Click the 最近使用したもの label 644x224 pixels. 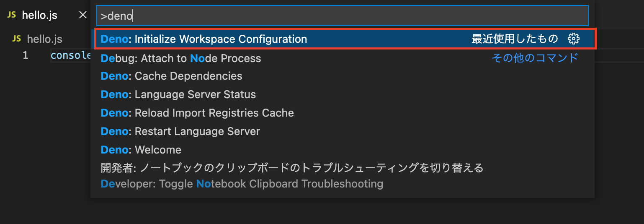point(515,39)
